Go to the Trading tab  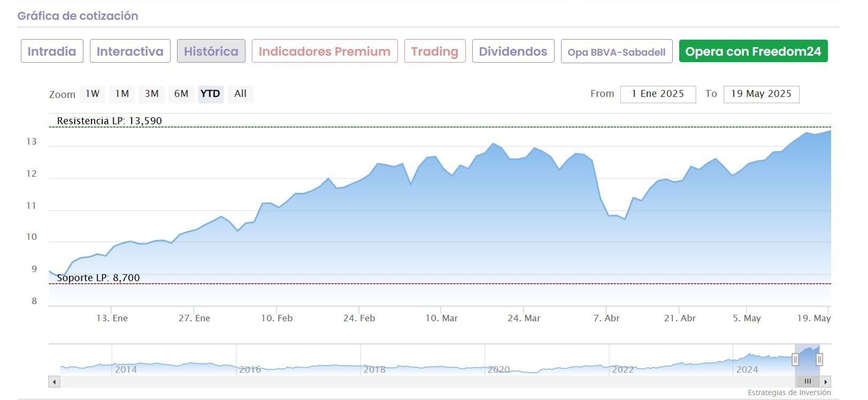(x=435, y=51)
